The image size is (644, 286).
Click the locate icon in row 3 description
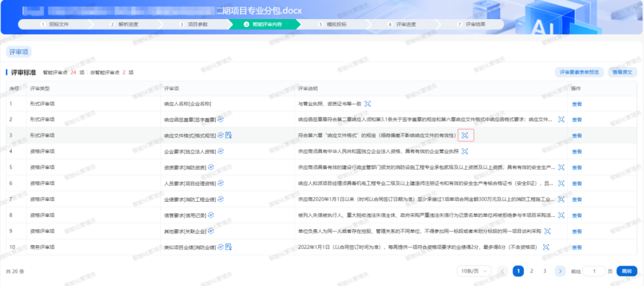pyautogui.click(x=465, y=136)
